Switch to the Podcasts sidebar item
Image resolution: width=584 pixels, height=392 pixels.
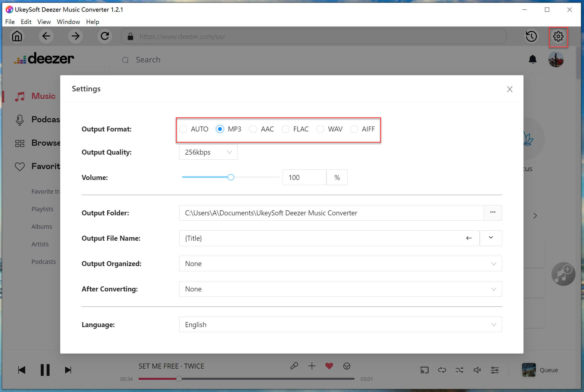43,261
